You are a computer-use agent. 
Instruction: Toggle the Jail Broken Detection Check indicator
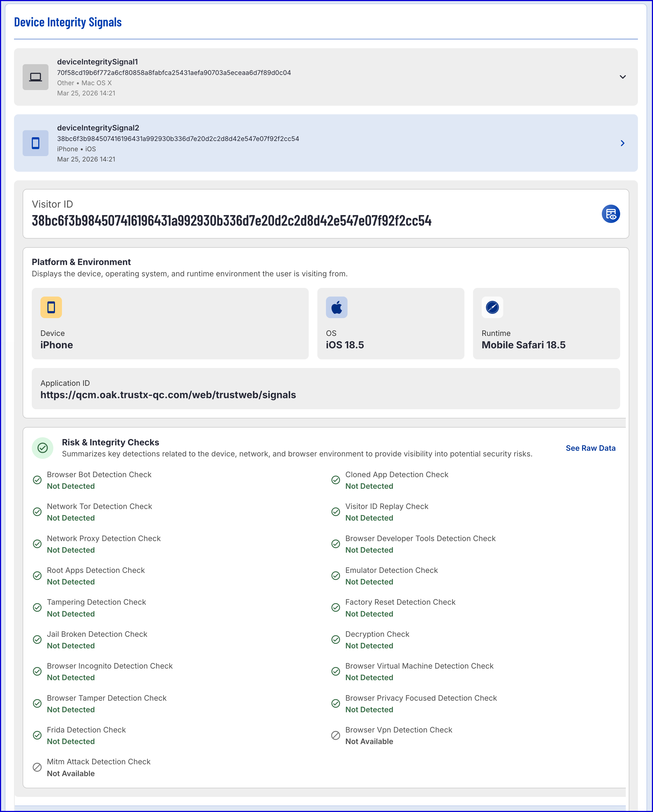[37, 639]
